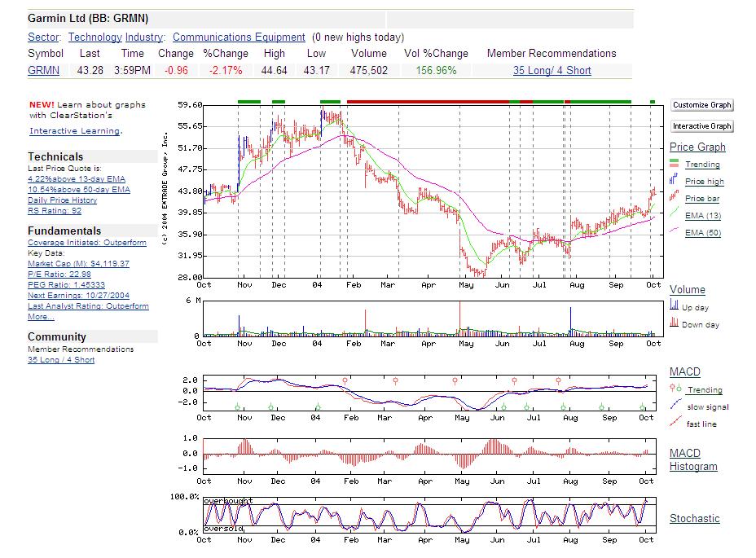Click the Up day volume legend icon
Image resolution: width=756 pixels, height=558 pixels.
pyautogui.click(x=674, y=306)
